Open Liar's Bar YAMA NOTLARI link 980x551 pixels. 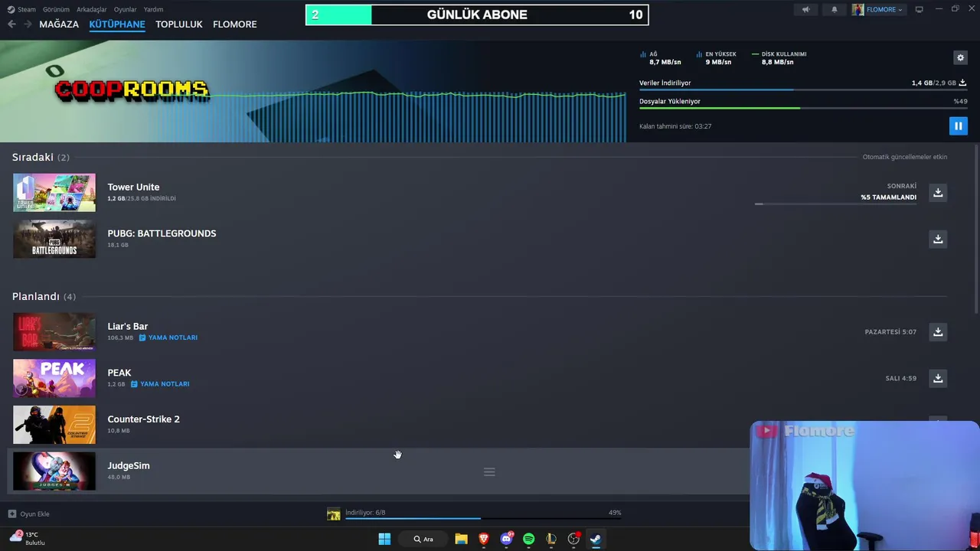pos(168,337)
